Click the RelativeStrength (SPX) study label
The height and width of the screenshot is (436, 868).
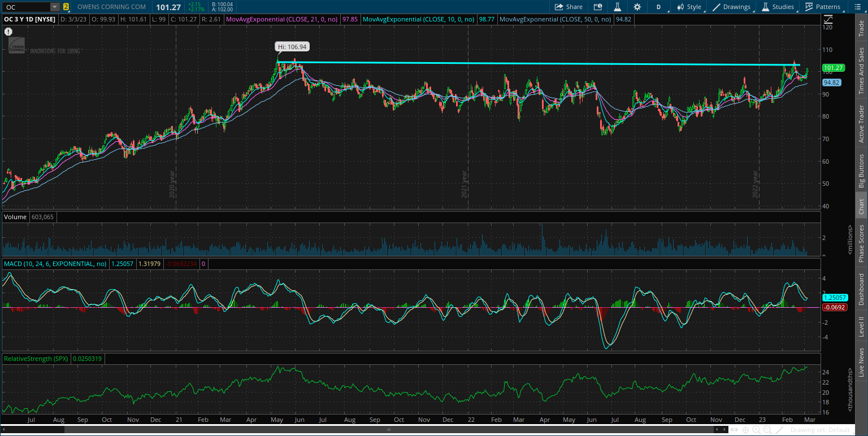36,359
